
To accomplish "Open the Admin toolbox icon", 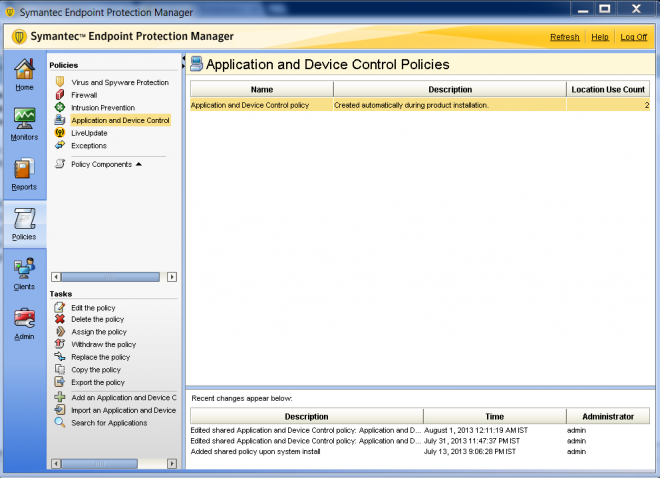I will [24, 318].
